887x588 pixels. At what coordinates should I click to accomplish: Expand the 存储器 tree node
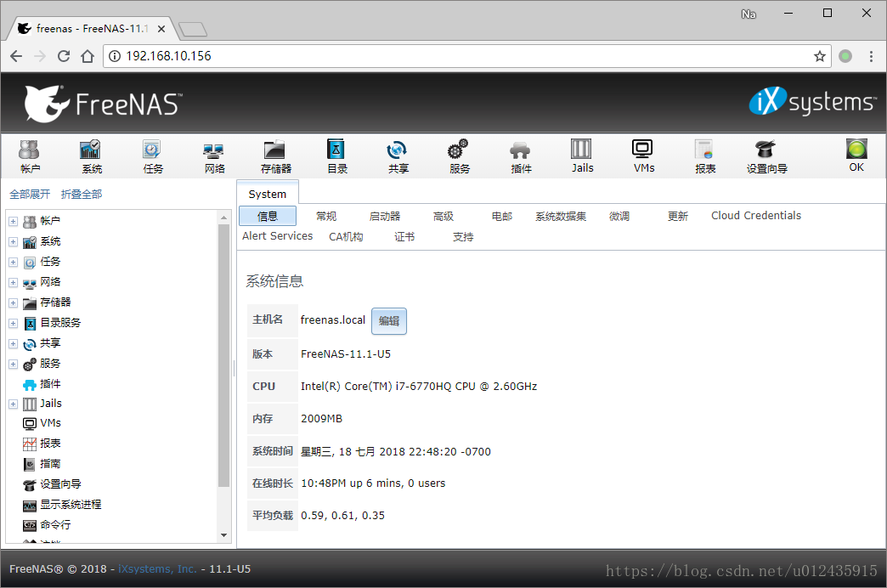pos(13,302)
